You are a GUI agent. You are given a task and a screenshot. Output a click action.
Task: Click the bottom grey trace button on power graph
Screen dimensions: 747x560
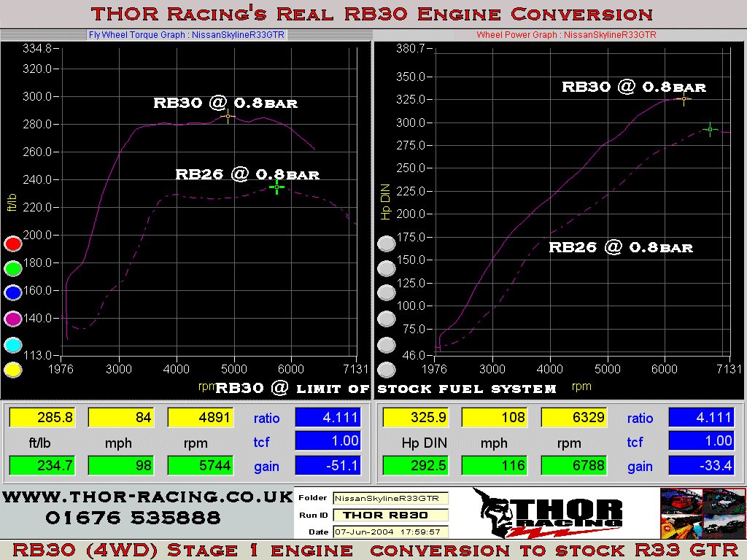point(387,370)
